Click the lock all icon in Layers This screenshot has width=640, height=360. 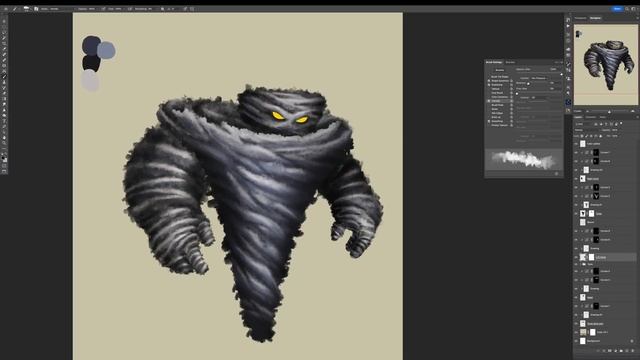tap(600, 136)
